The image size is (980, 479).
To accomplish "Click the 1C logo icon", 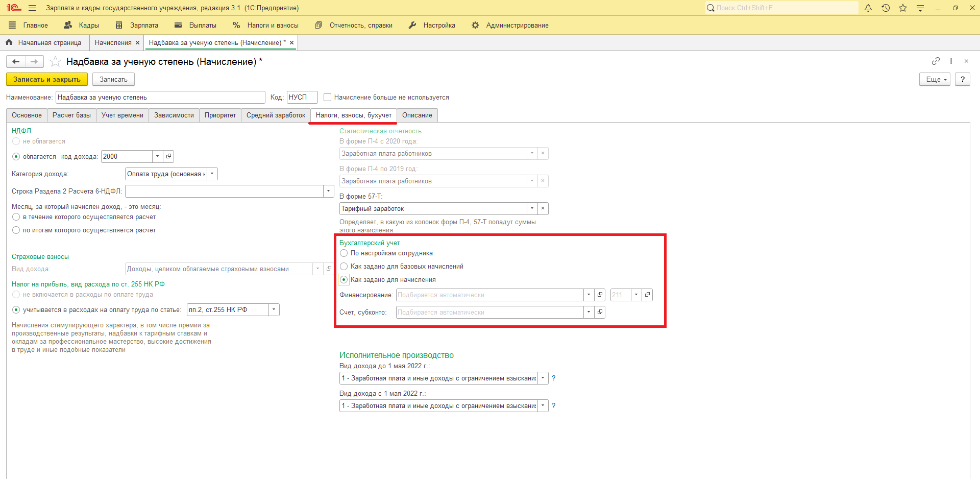I will 14,8.
